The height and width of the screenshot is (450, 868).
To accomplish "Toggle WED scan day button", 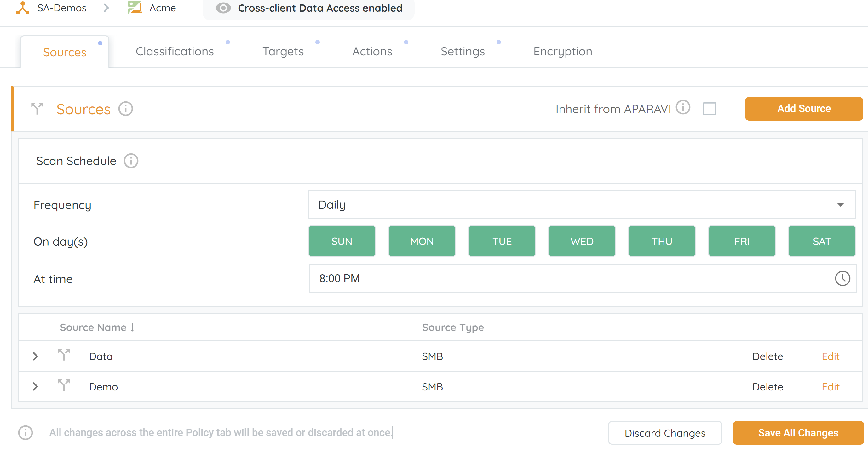I will 582,241.
